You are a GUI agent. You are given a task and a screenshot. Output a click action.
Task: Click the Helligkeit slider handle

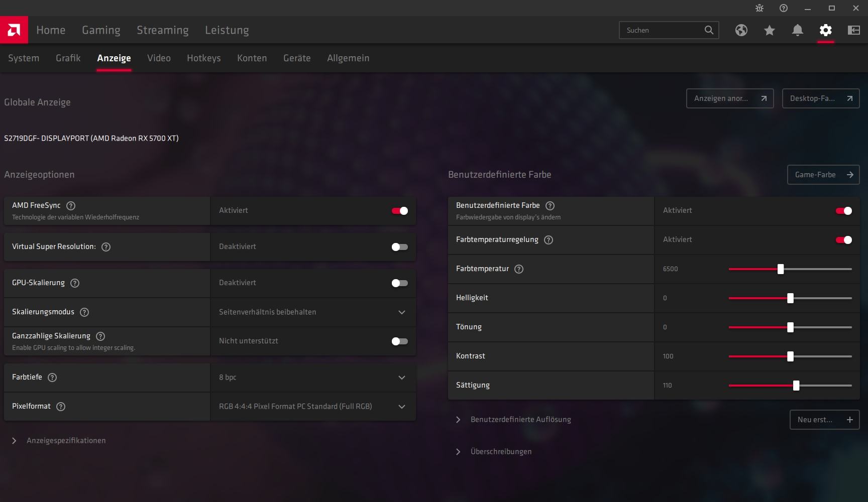click(x=790, y=298)
